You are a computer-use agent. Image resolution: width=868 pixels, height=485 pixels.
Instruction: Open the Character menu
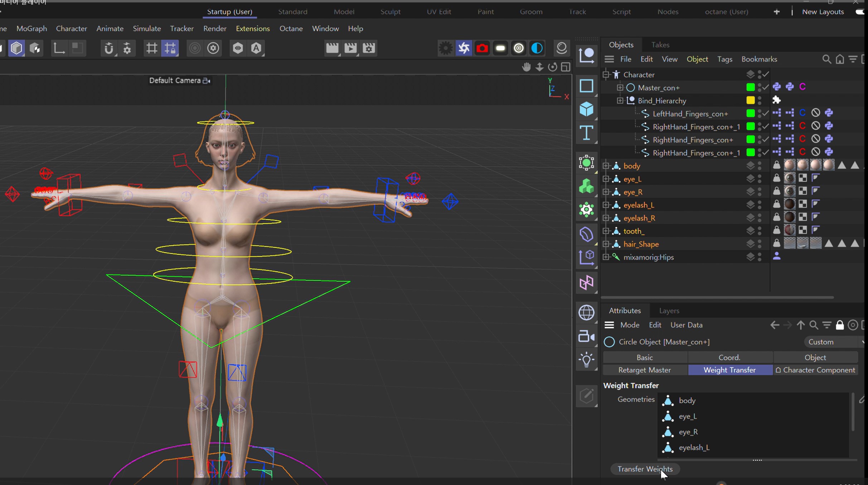pyautogui.click(x=71, y=29)
